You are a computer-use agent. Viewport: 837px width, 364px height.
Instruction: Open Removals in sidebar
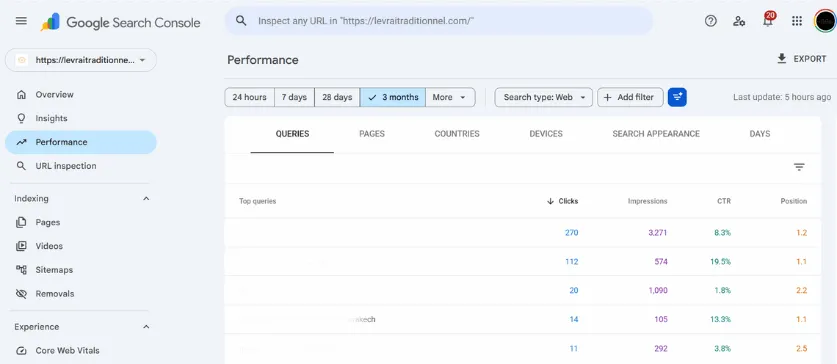click(81, 294)
